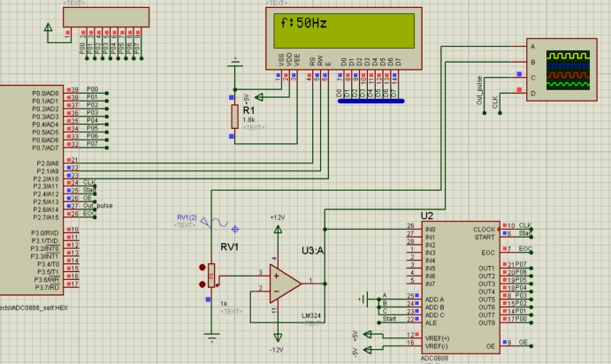611x364 pixels.
Task: Click the upper red adjust dot on RV1
Action: tap(202, 268)
